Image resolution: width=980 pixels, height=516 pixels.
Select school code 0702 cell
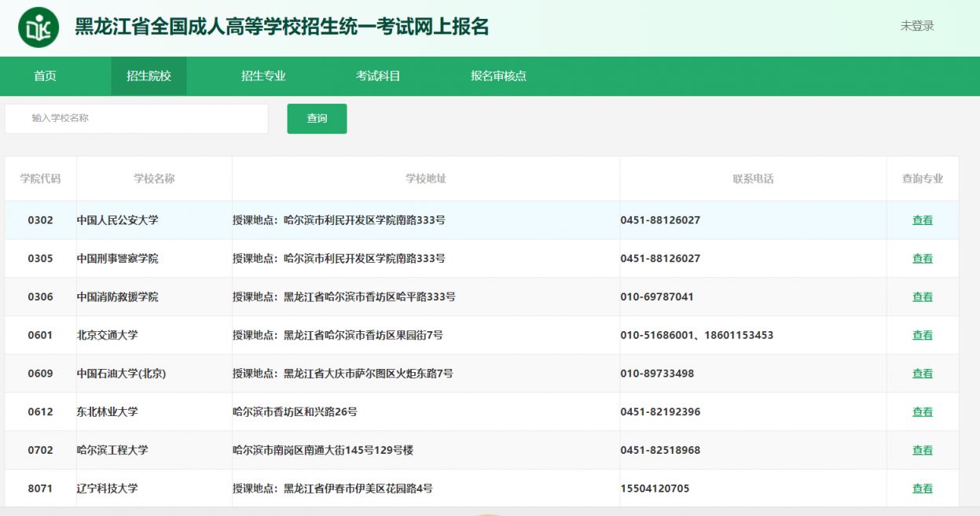40,451
